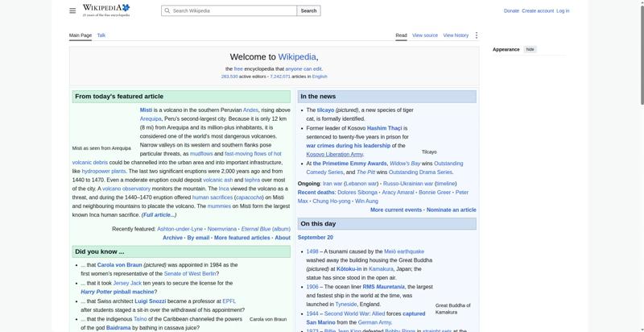Open the hamburger main menu
Viewport: 644px width, 332px height.
click(x=72, y=10)
